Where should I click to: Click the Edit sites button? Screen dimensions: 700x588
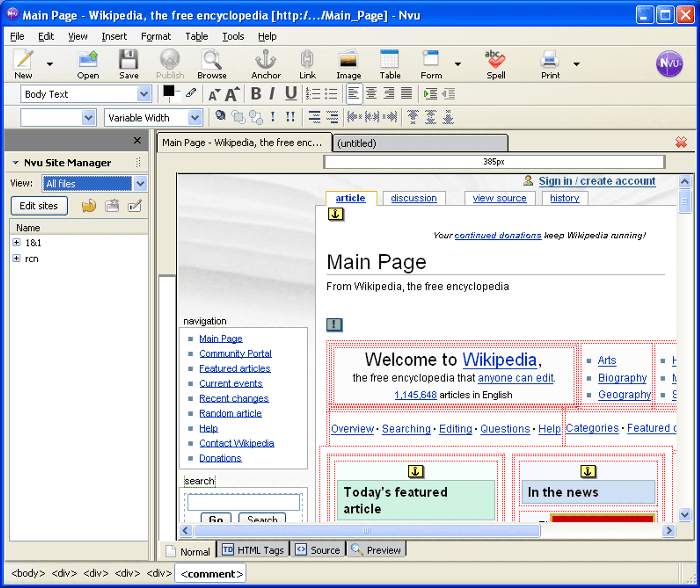pos(39,205)
